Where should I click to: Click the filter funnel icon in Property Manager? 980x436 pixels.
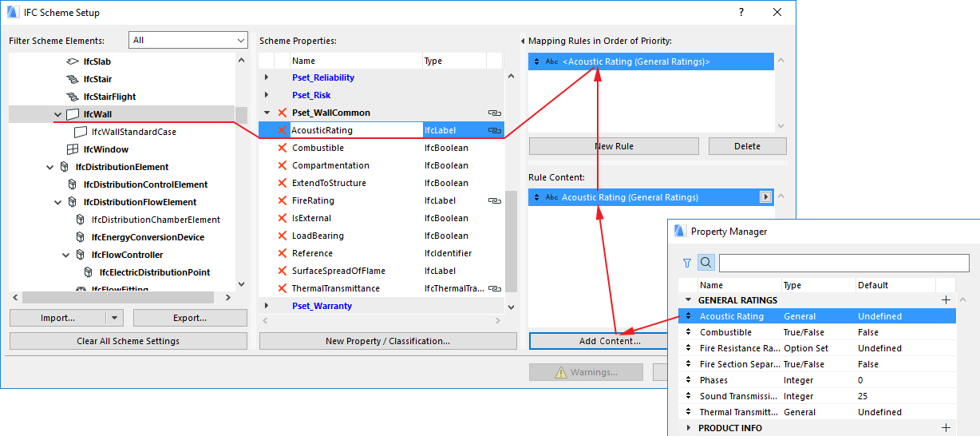tap(687, 263)
